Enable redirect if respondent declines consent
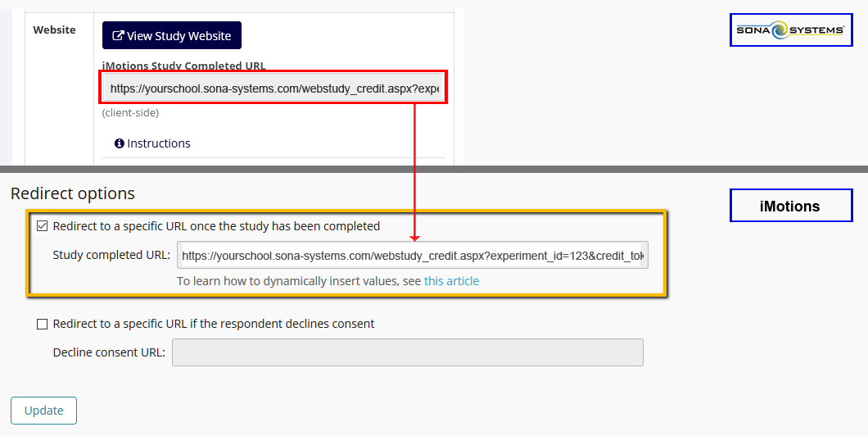 pyautogui.click(x=42, y=324)
